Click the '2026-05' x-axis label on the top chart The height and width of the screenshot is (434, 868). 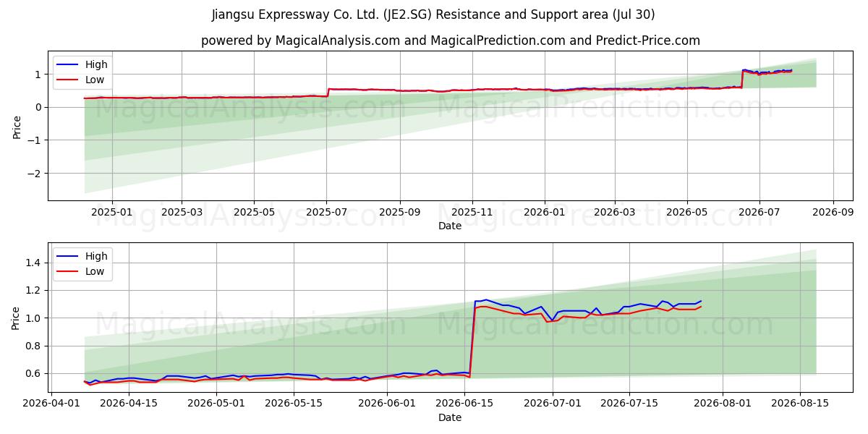(687, 213)
